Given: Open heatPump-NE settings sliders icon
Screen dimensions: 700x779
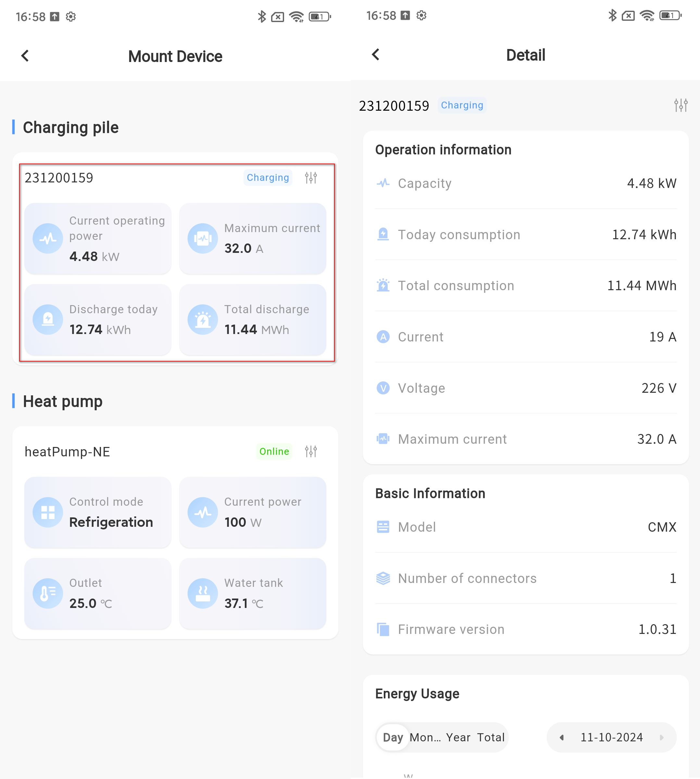Looking at the screenshot, I should click(311, 451).
